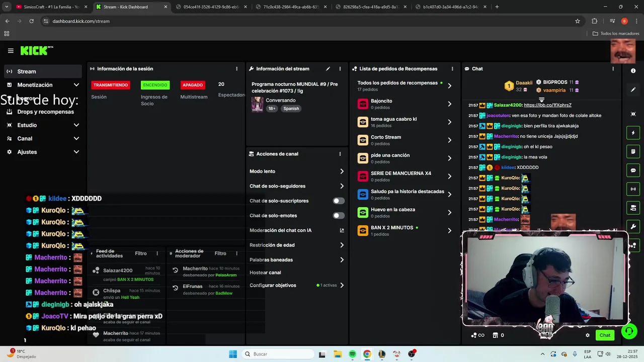Click the screenshot capture icon in right sidebar
Image resolution: width=644 pixels, height=362 pixels.
point(633,114)
